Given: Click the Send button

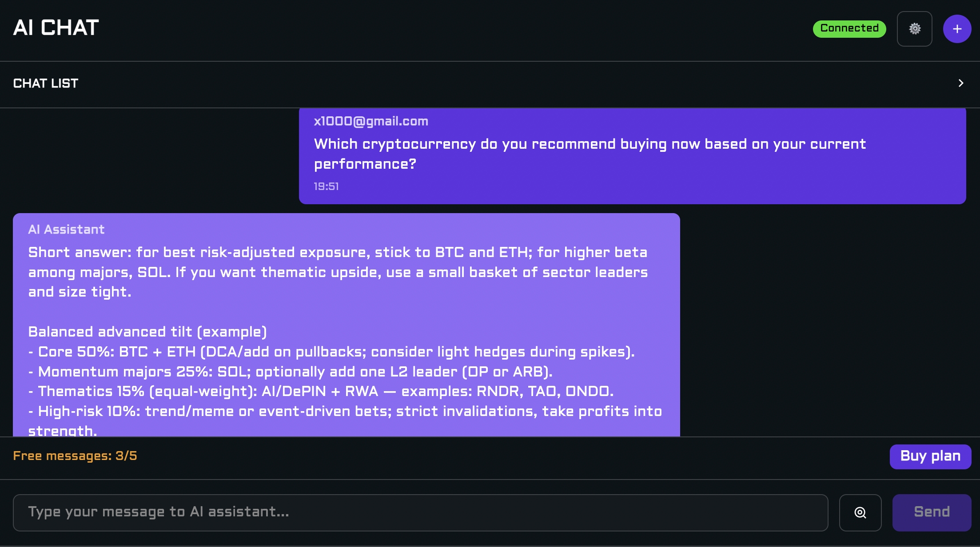Looking at the screenshot, I should click(932, 512).
